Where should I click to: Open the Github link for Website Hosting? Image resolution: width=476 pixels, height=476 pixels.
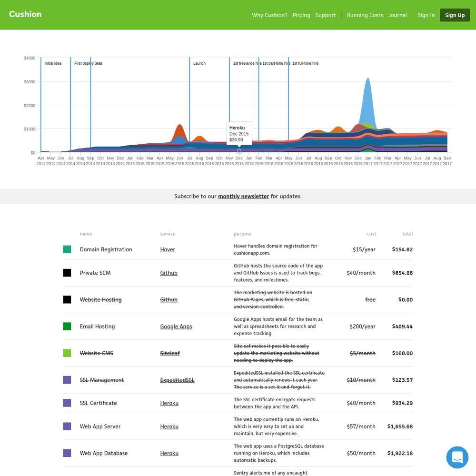pyautogui.click(x=169, y=299)
